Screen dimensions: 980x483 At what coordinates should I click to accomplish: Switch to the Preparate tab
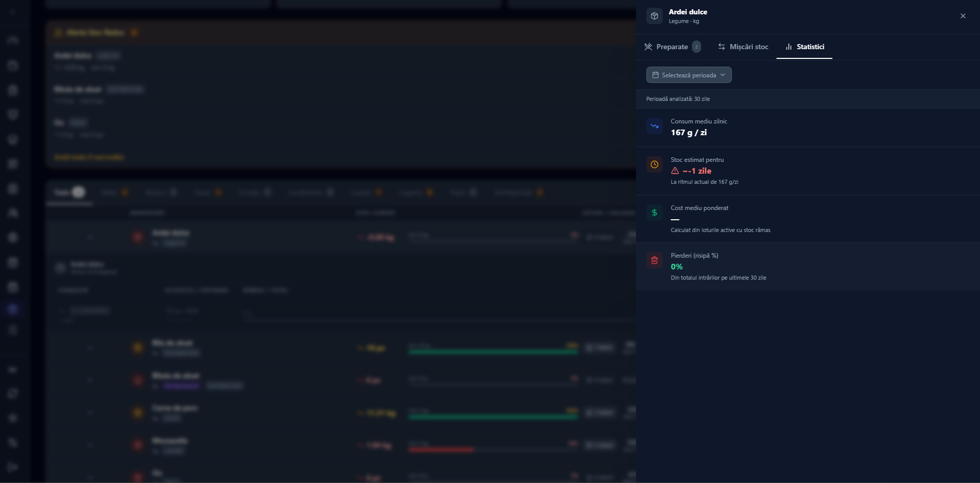coord(672,47)
